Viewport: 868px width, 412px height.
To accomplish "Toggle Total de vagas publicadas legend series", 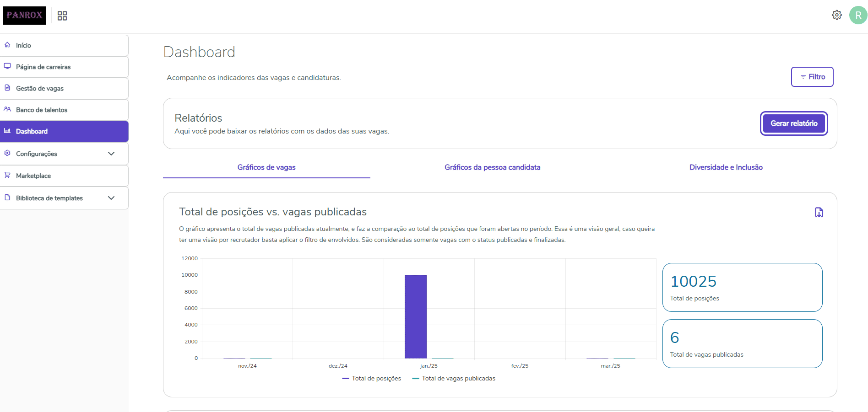I will 454,378.
